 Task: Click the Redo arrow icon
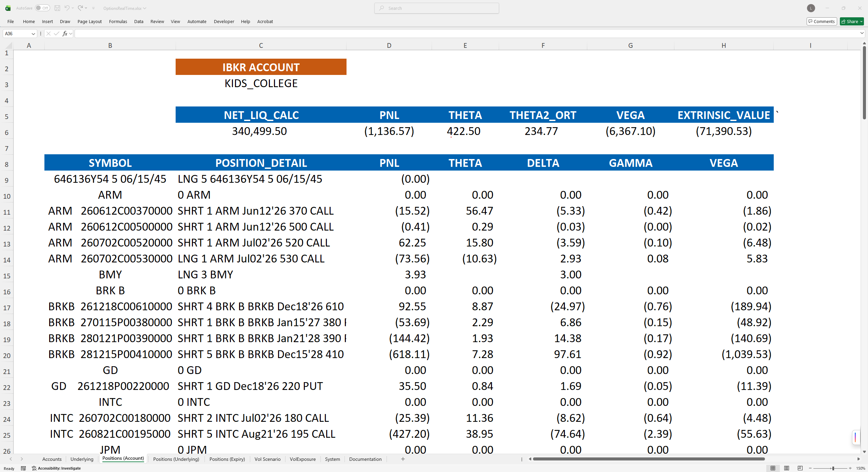coord(80,8)
